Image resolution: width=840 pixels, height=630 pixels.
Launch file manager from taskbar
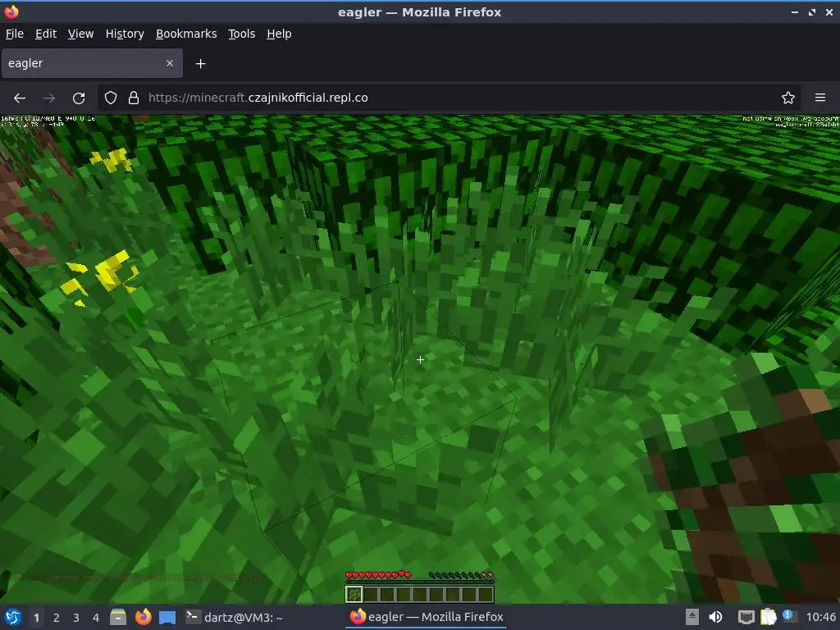click(x=118, y=617)
